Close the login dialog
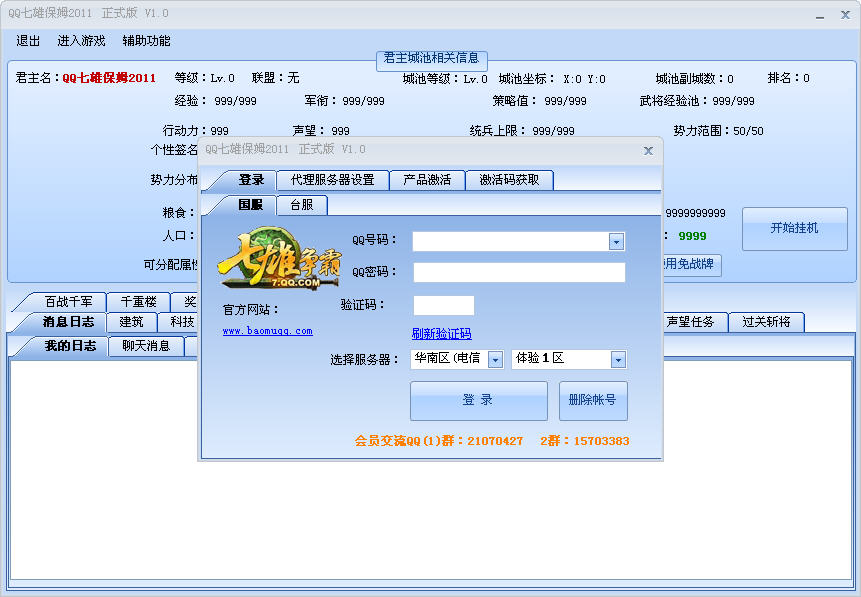Screen dimensions: 861x597 click(x=648, y=150)
